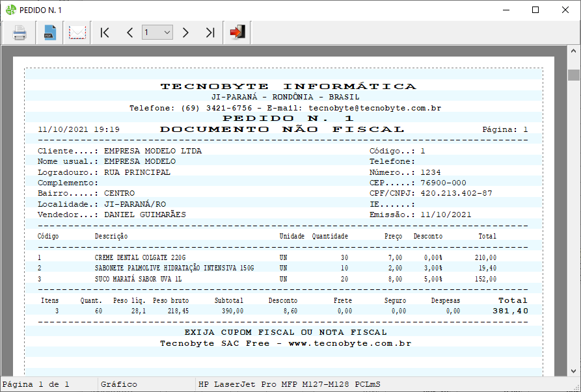Image resolution: width=581 pixels, height=392 pixels.
Task: Click the application icon in title bar
Action: point(10,10)
